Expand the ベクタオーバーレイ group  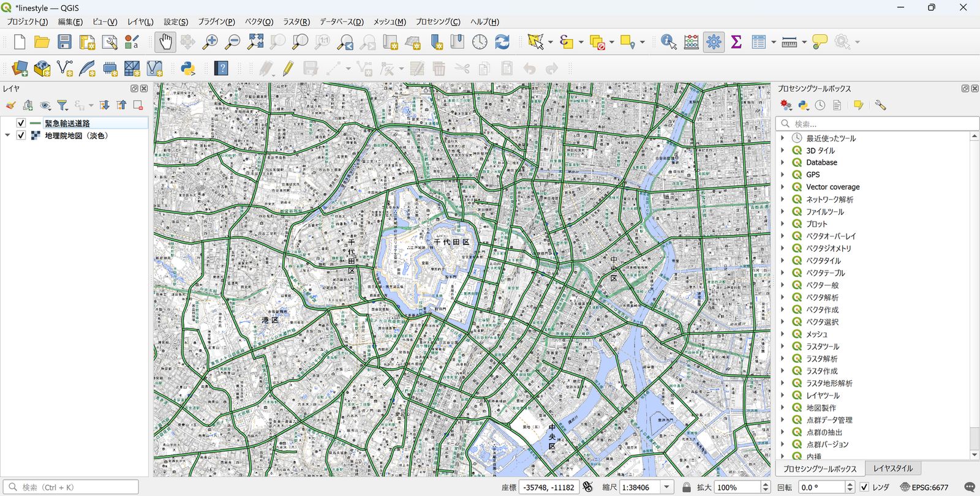[782, 236]
